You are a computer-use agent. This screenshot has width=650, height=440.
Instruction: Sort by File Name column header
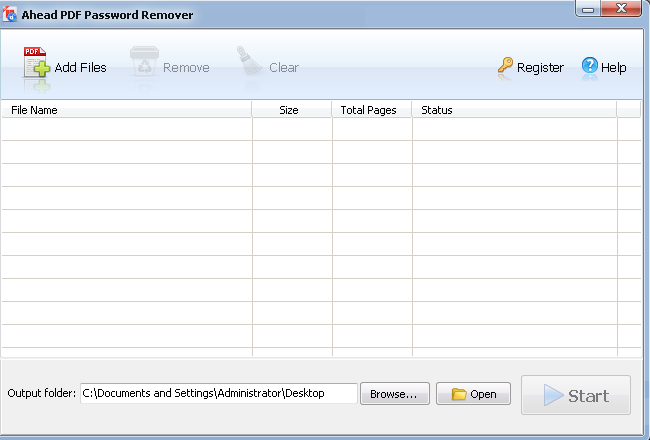tap(126, 110)
